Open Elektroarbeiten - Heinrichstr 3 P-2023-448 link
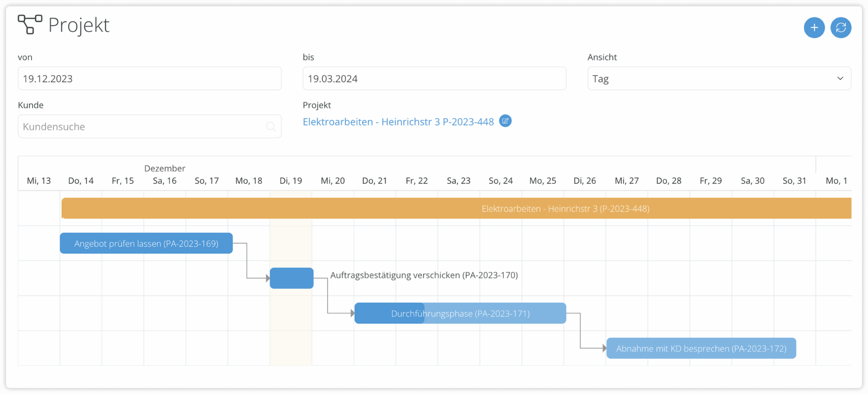 tap(398, 122)
